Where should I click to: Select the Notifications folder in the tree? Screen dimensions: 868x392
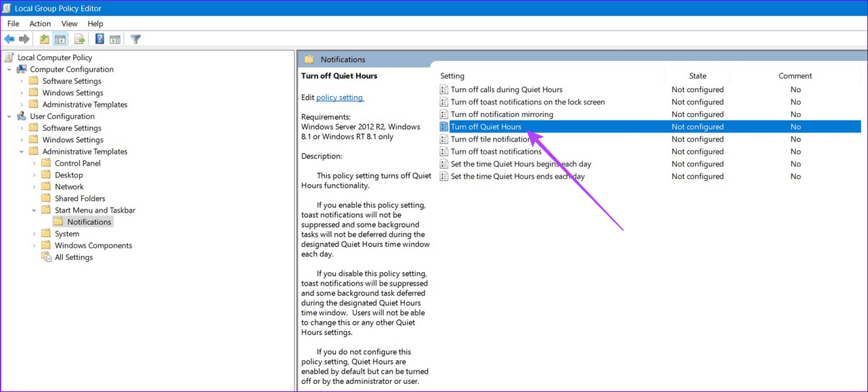(x=88, y=221)
